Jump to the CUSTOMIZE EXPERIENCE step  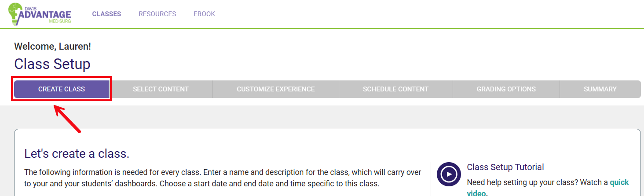click(276, 89)
